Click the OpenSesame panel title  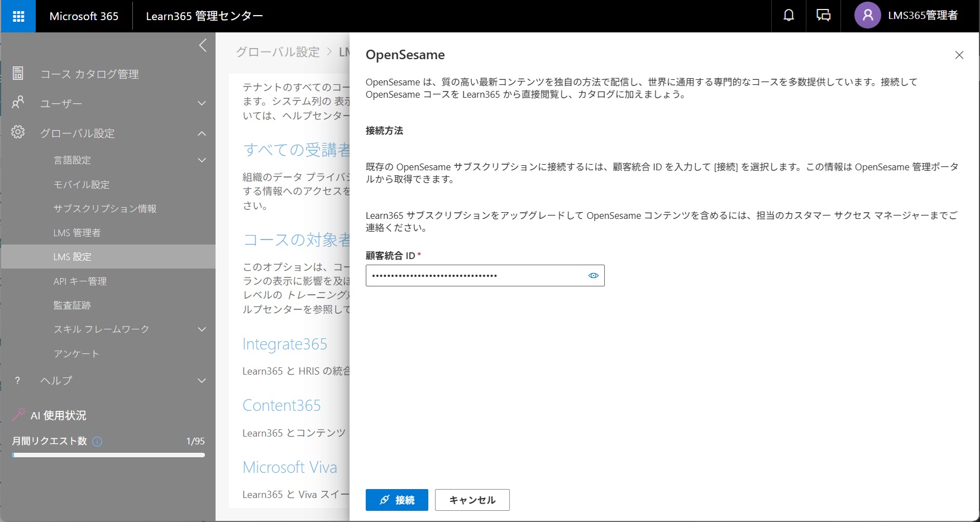[x=405, y=55]
